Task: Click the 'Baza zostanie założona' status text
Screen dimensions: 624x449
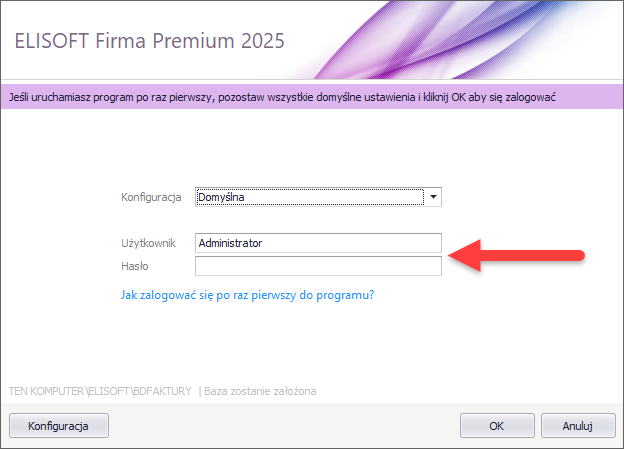Action: pyautogui.click(x=260, y=390)
